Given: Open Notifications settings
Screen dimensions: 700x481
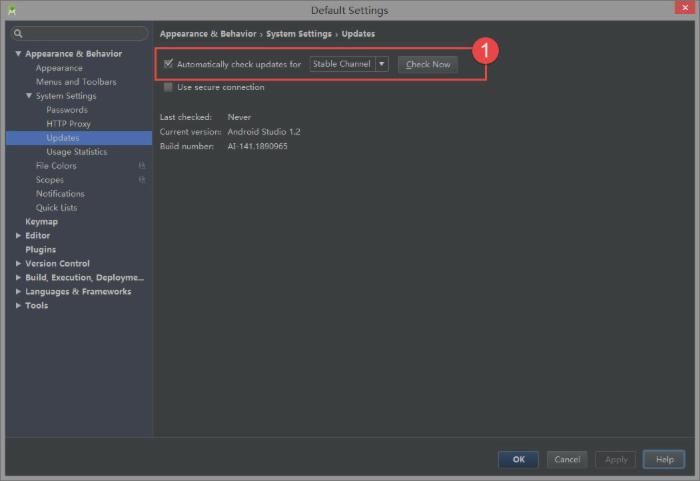Looking at the screenshot, I should [x=60, y=193].
